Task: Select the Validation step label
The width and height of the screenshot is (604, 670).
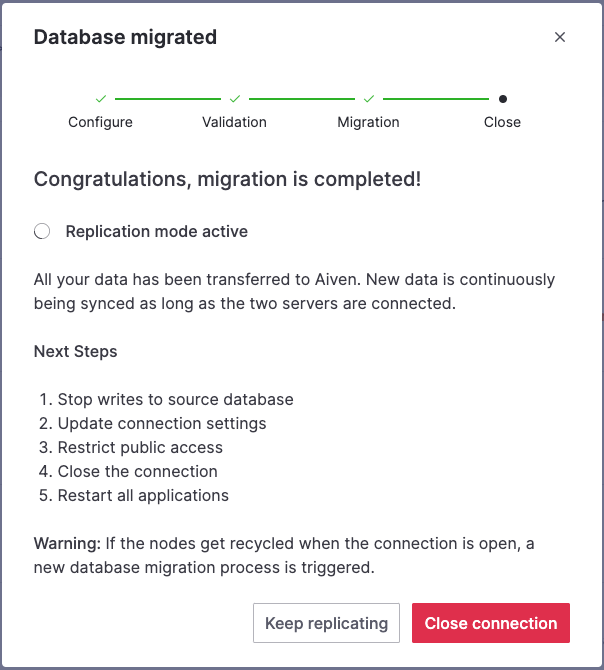Action: [x=235, y=122]
